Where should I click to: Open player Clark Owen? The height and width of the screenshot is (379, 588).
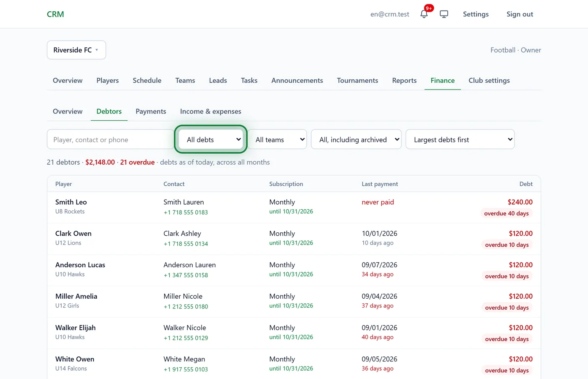(73, 234)
